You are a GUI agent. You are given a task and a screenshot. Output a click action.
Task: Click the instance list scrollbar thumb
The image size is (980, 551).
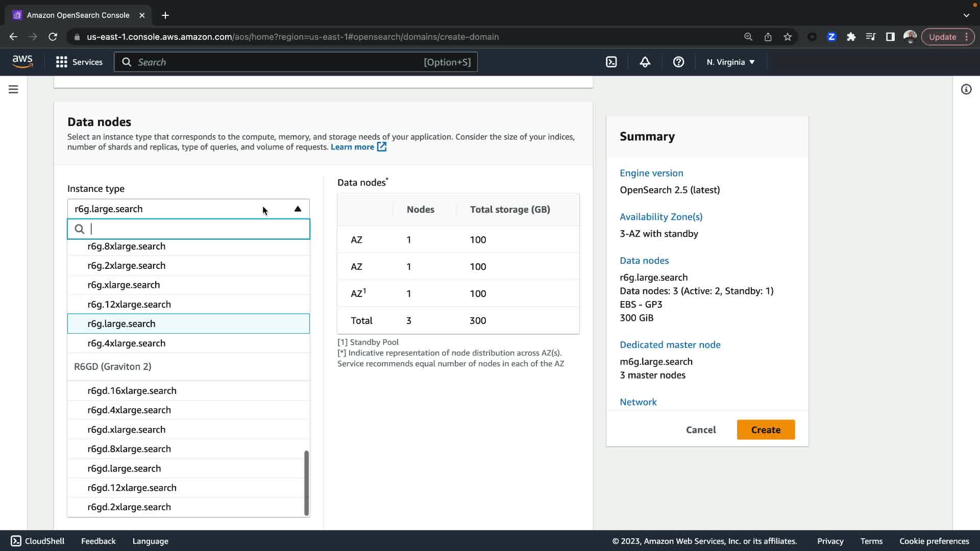point(306,482)
